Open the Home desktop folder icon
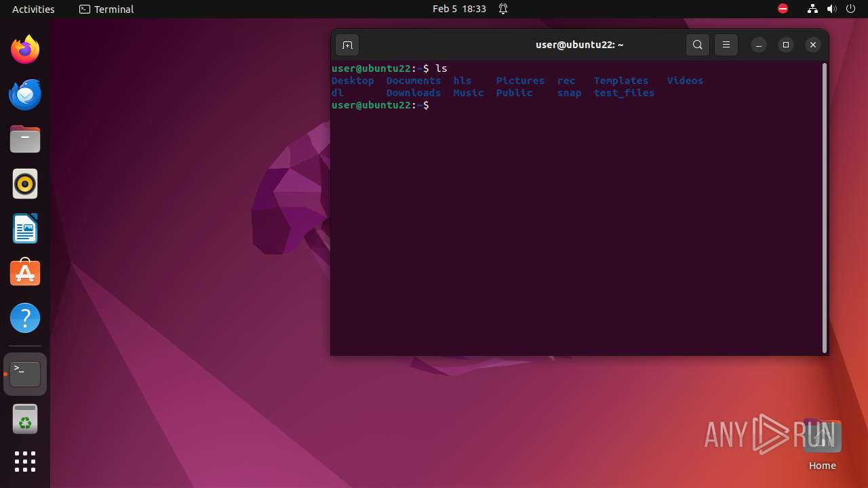The image size is (868, 488). click(x=822, y=445)
